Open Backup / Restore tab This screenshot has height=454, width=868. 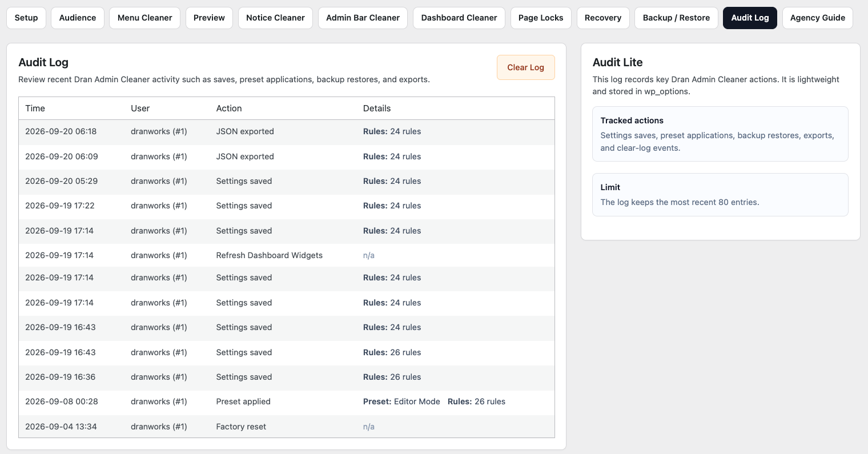pyautogui.click(x=676, y=18)
